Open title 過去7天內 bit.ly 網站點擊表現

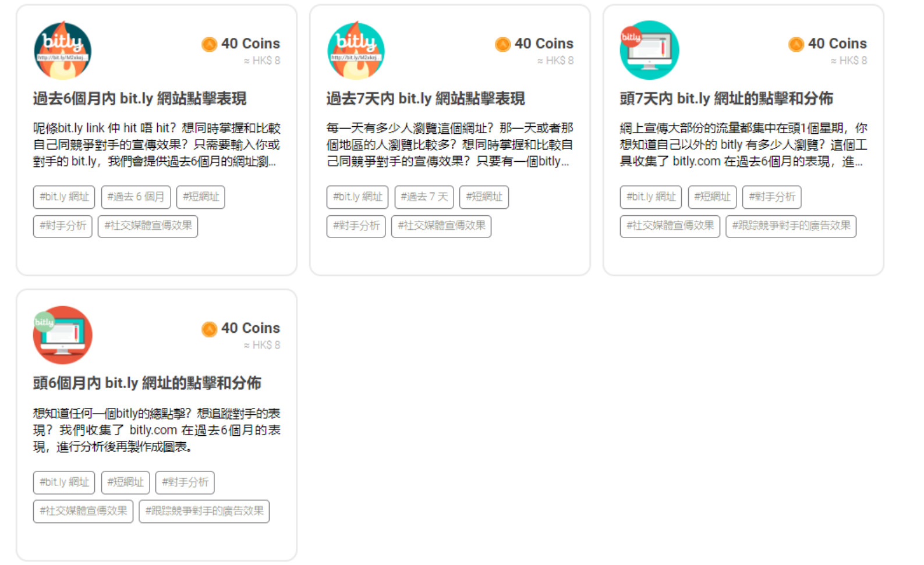426,98
